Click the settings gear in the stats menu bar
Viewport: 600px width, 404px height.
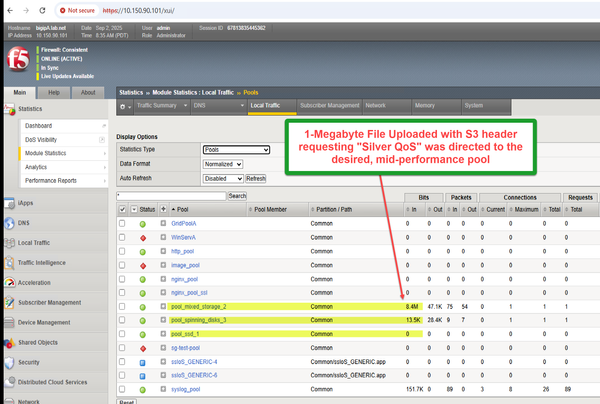[x=123, y=105]
